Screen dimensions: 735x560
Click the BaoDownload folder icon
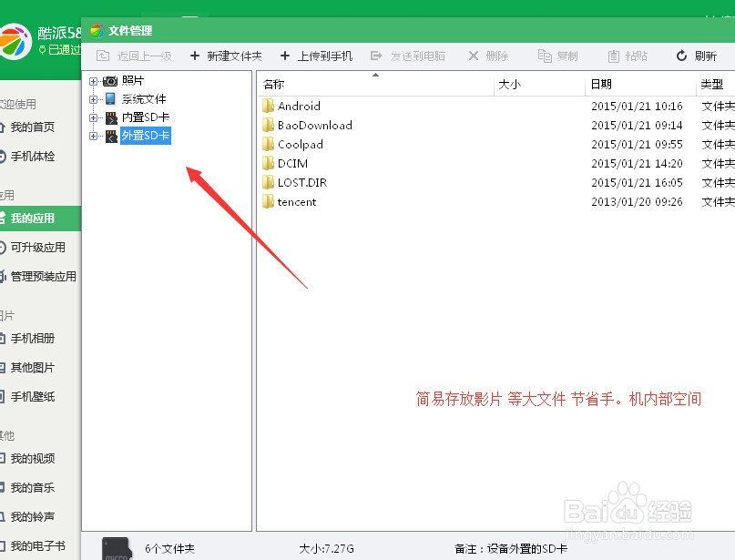[x=268, y=125]
